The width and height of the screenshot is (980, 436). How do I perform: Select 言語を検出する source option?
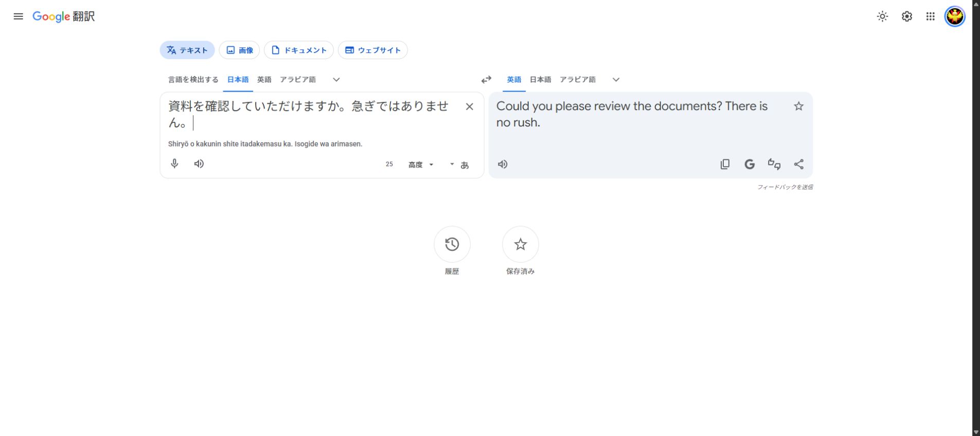point(193,80)
